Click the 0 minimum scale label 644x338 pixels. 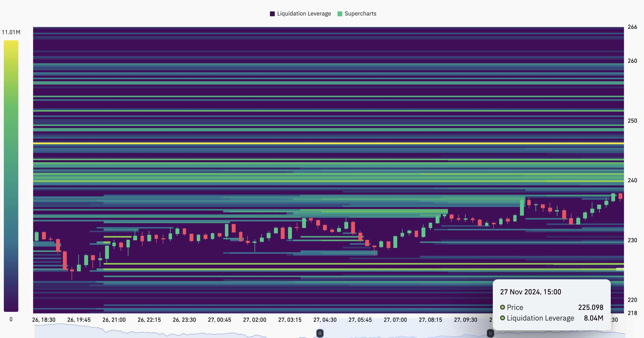coord(11,319)
